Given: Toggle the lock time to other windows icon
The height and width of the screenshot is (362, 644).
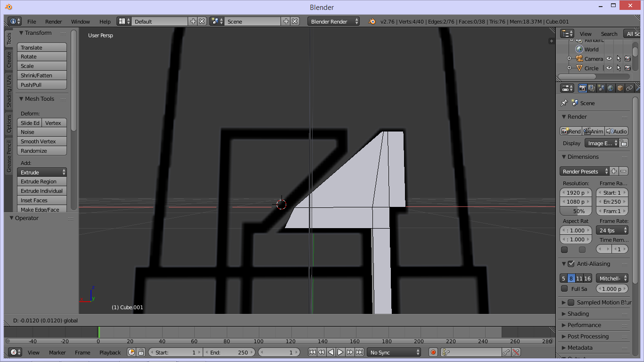Looking at the screenshot, I should (141, 352).
